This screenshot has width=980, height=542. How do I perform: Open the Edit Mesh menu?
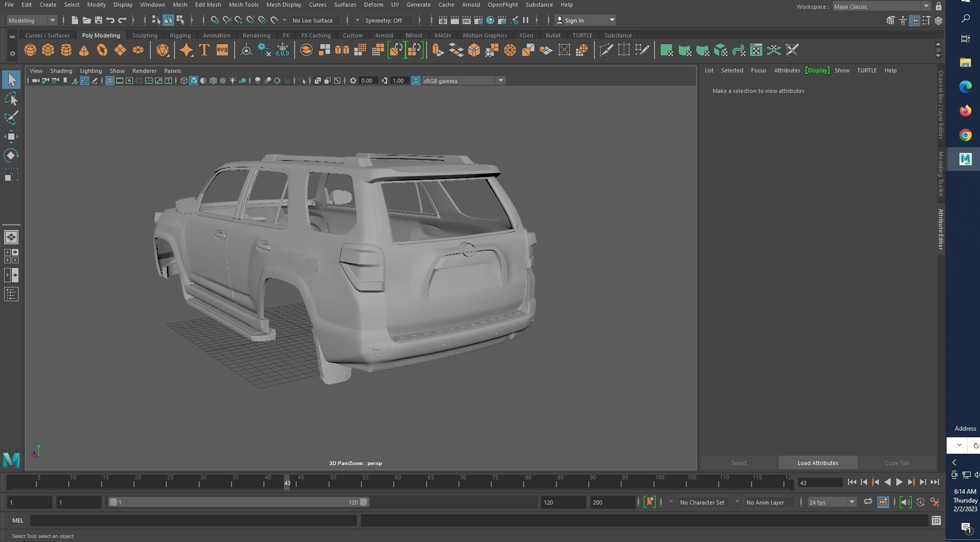[208, 5]
